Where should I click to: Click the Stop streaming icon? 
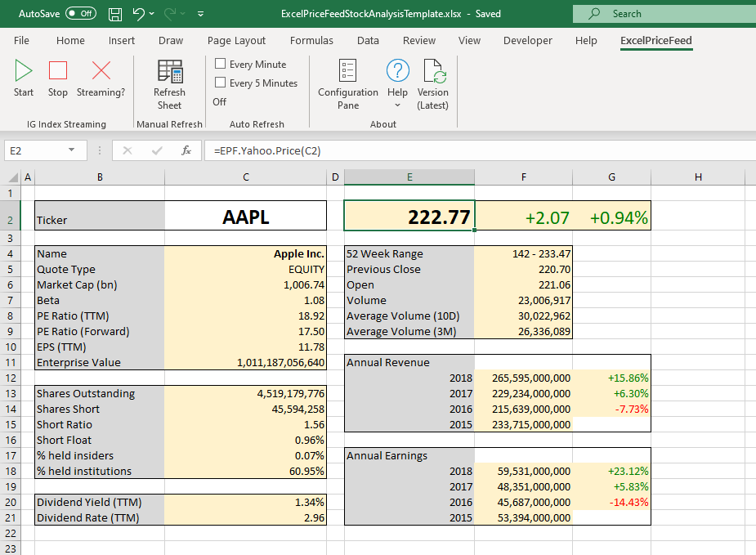(x=57, y=79)
